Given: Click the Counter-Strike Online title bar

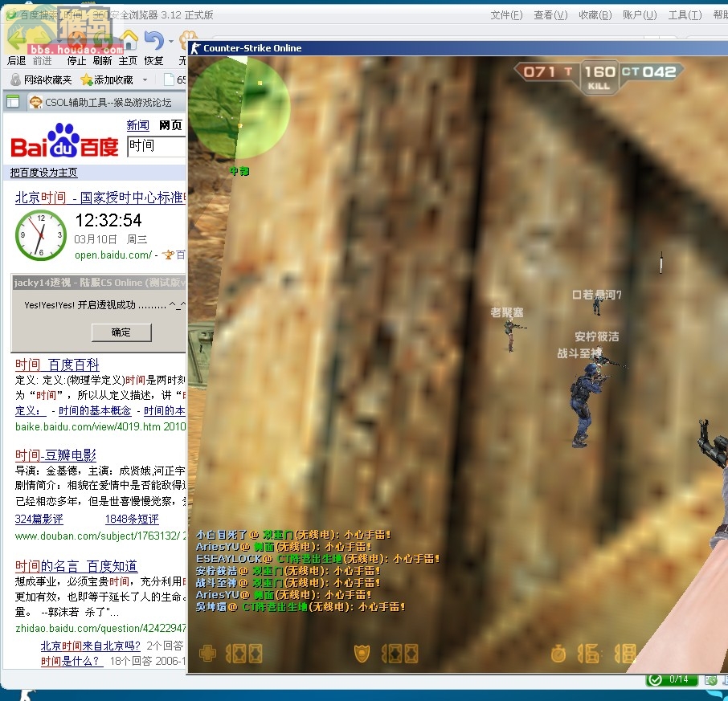Looking at the screenshot, I should tap(458, 48).
